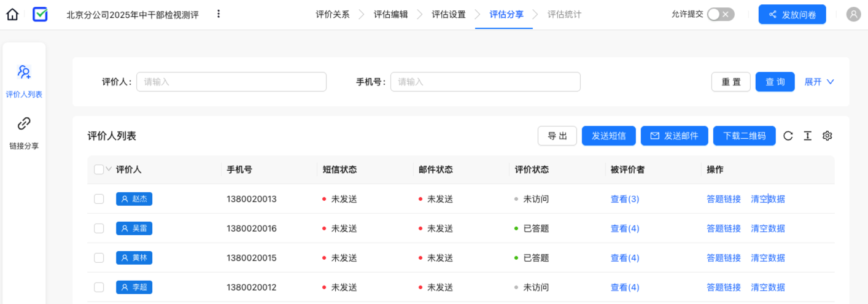The width and height of the screenshot is (868, 304).
Task: Open 答题链接 for 吴雷
Action: coord(724,228)
